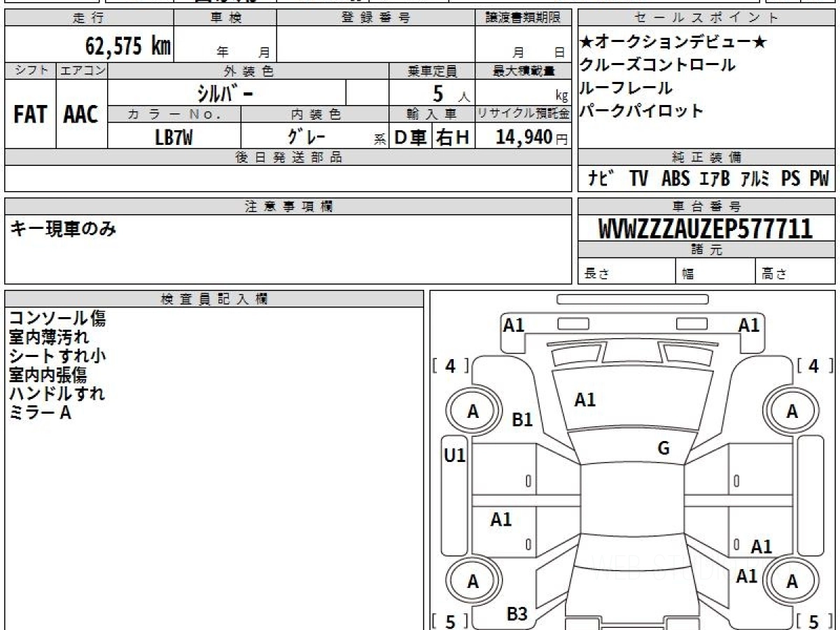The width and height of the screenshot is (840, 630).
Task: Click the 検査員記入欄 header
Action: click(x=214, y=299)
